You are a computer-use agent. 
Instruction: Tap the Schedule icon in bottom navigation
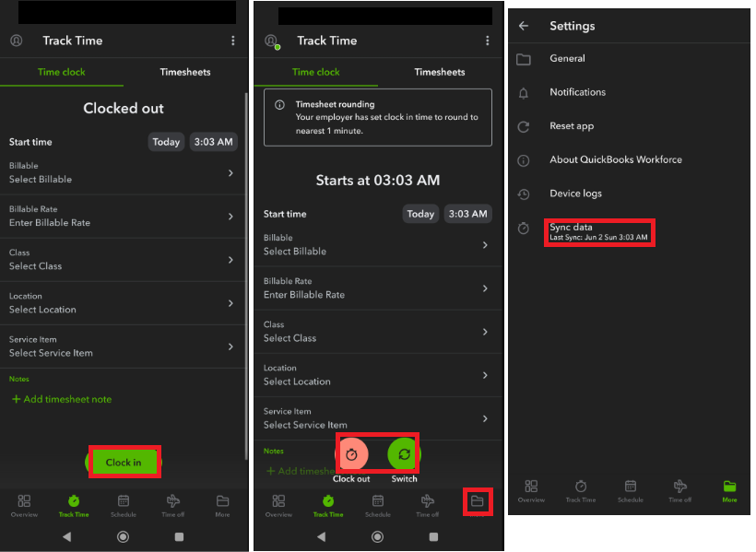[x=123, y=505]
